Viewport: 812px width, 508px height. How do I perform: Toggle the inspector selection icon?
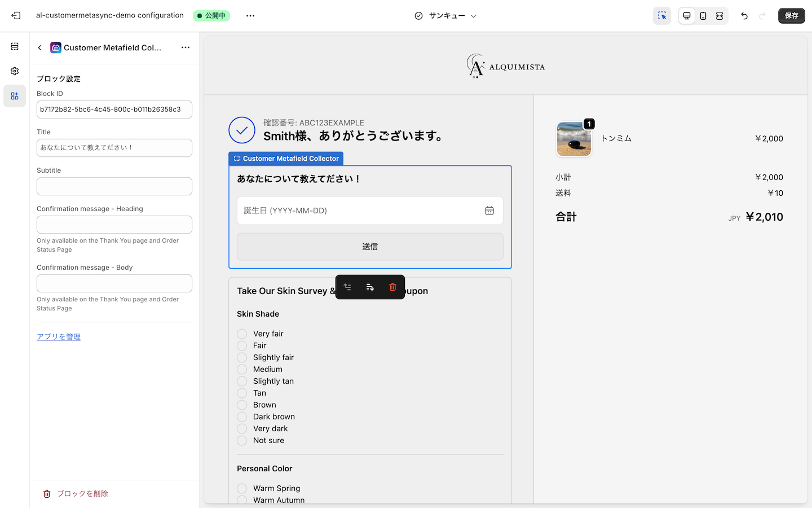662,16
